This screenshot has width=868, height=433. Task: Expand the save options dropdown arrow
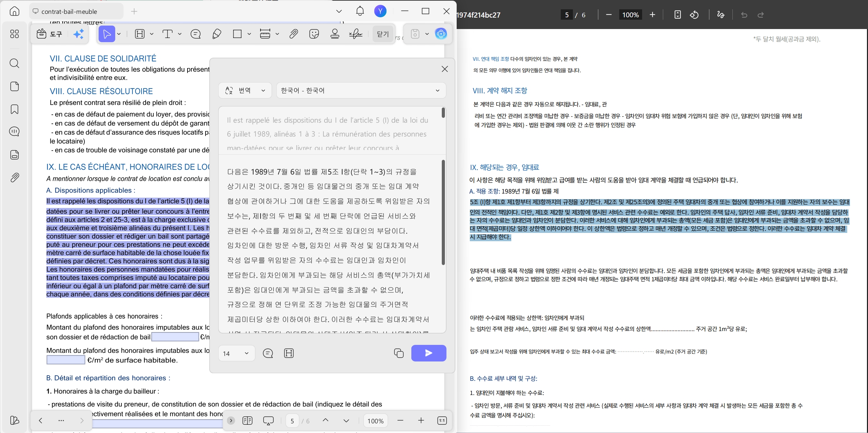[427, 34]
